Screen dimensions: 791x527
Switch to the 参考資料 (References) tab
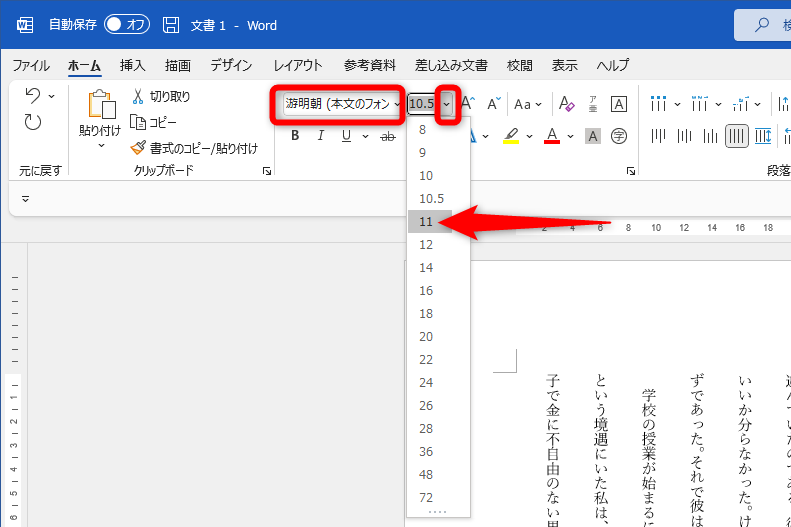coord(370,66)
